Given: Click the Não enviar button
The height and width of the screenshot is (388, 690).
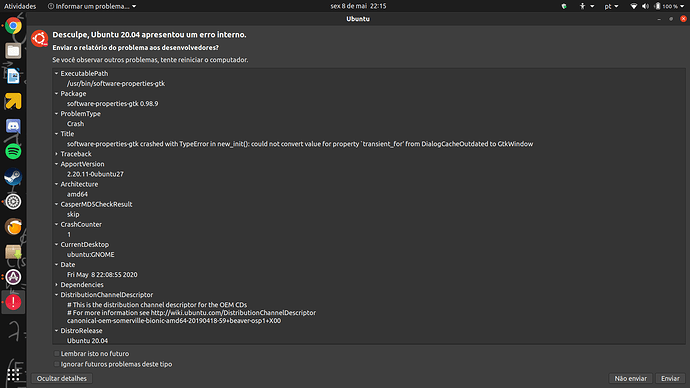Looking at the screenshot, I should click(x=631, y=378).
